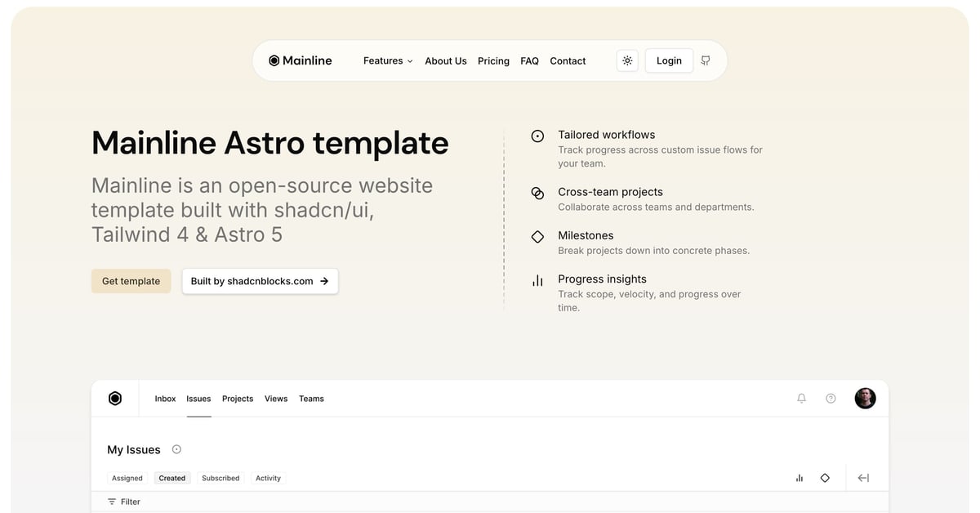Open the Views tab in dashboard preview
Viewport: 980px width, 513px height.
(276, 399)
